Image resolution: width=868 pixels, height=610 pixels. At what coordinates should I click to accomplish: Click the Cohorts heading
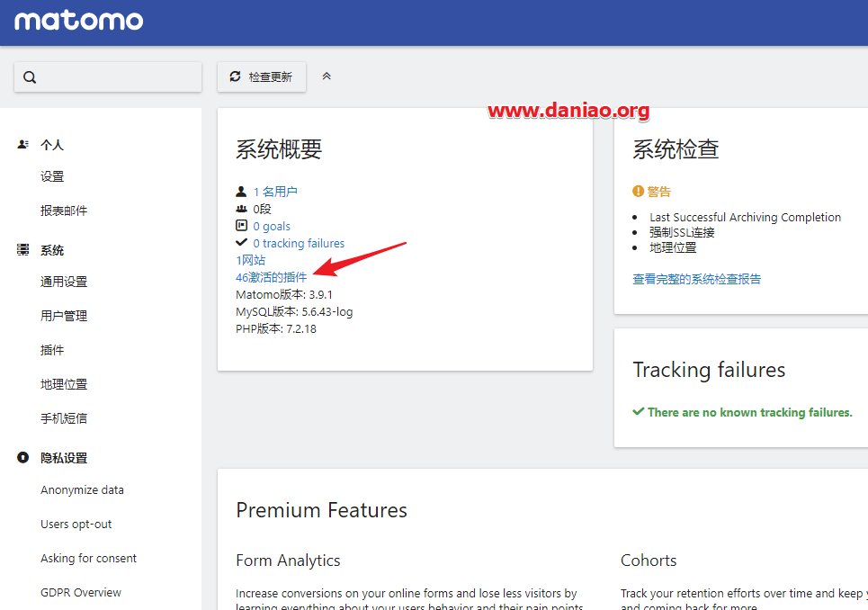(x=649, y=561)
